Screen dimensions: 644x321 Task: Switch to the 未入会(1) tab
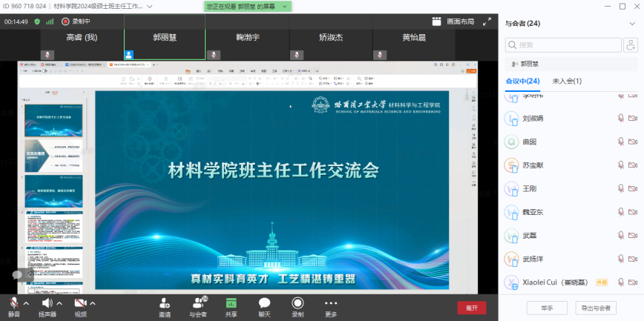[x=567, y=81]
